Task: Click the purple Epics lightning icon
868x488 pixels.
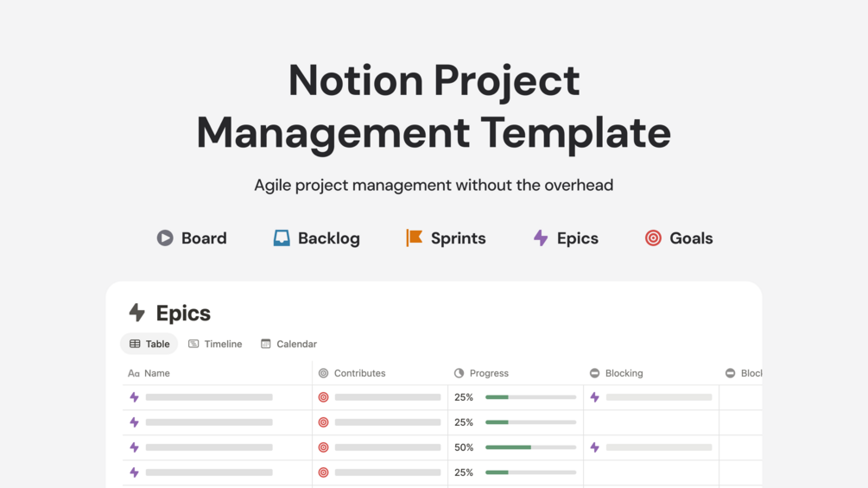Action: 541,238
